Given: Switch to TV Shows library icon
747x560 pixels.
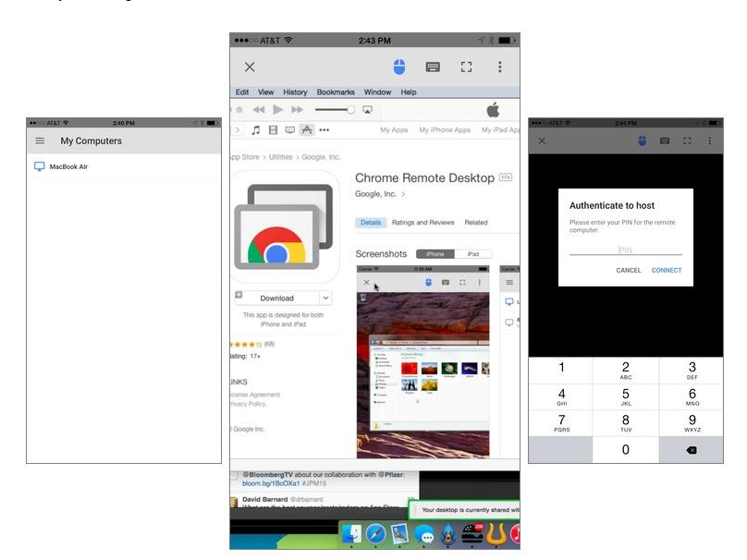Looking at the screenshot, I should [289, 130].
